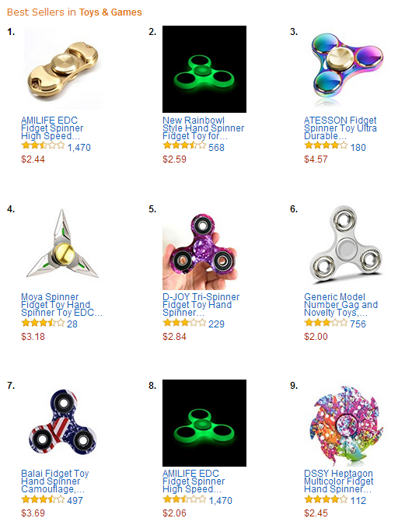The width and height of the screenshot is (412, 532).
Task: Open the Moya Spinner Fidget Toy title
Action: [x=61, y=305]
